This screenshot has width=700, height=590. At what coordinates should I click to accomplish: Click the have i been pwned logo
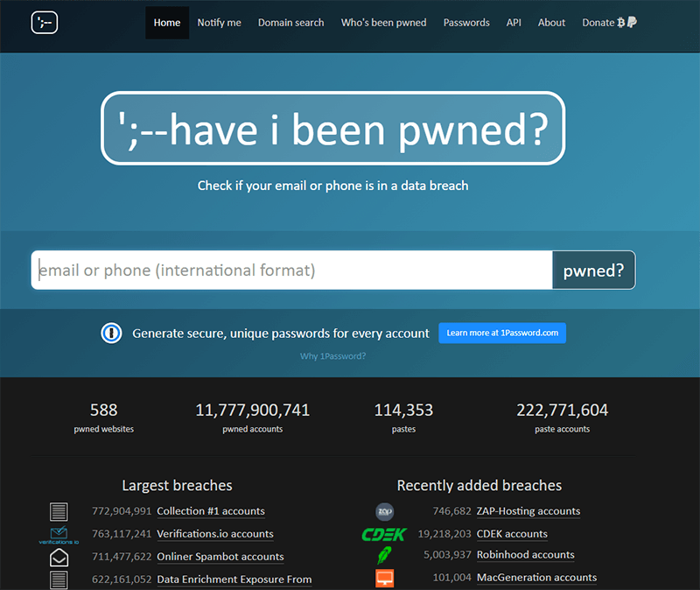[x=44, y=24]
